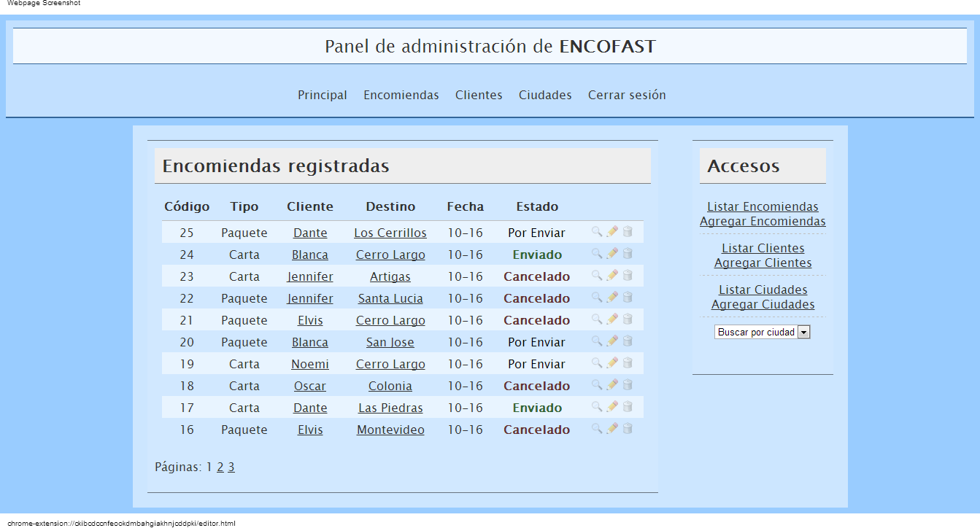Click the edit icon for encomienda 18
Image resolution: width=980 pixels, height=528 pixels.
coord(611,384)
